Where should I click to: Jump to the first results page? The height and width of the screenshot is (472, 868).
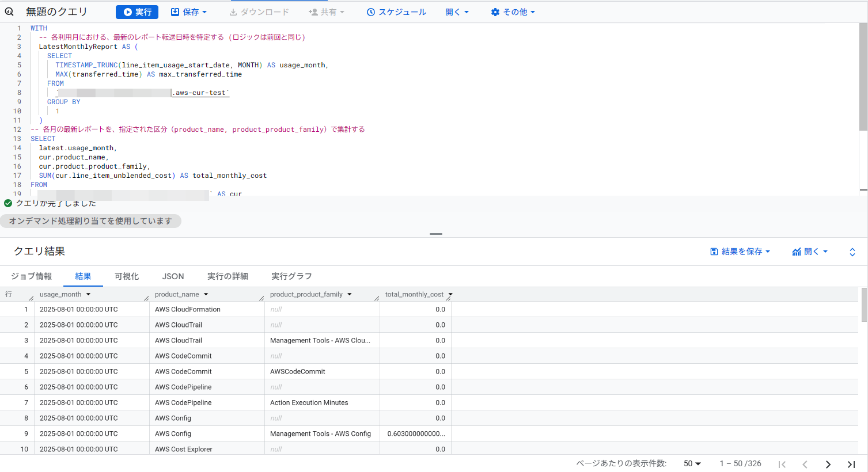pos(782,463)
